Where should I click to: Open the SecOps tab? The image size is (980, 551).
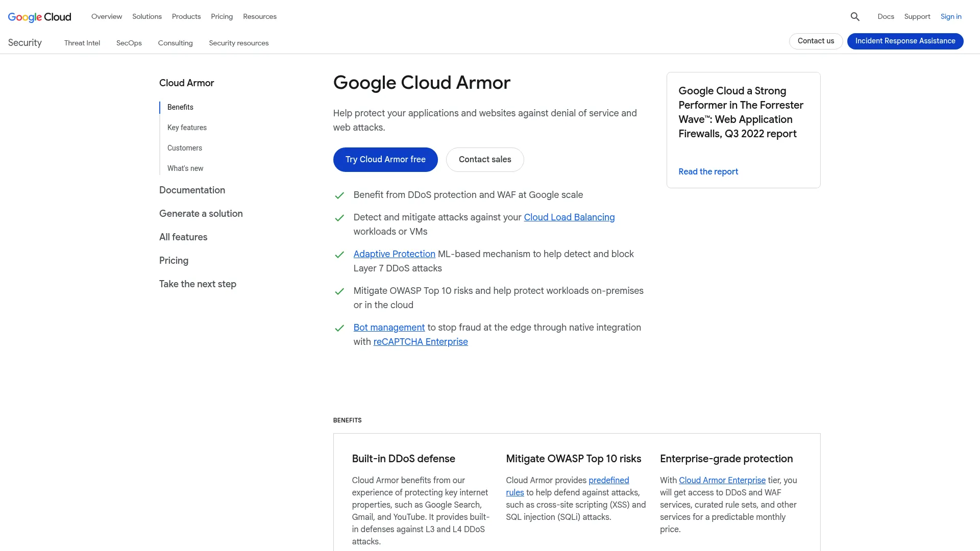pos(129,43)
